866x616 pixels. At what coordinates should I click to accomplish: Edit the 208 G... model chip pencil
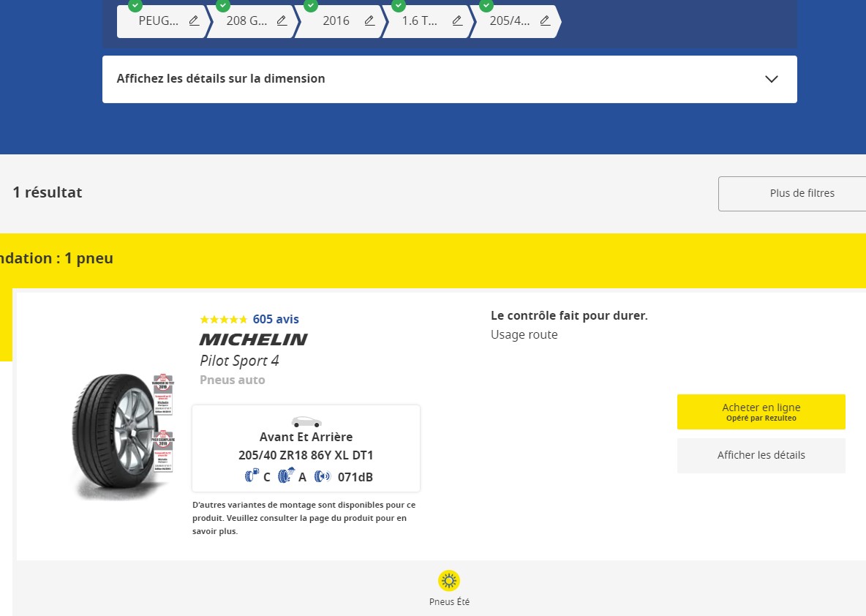pos(282,21)
